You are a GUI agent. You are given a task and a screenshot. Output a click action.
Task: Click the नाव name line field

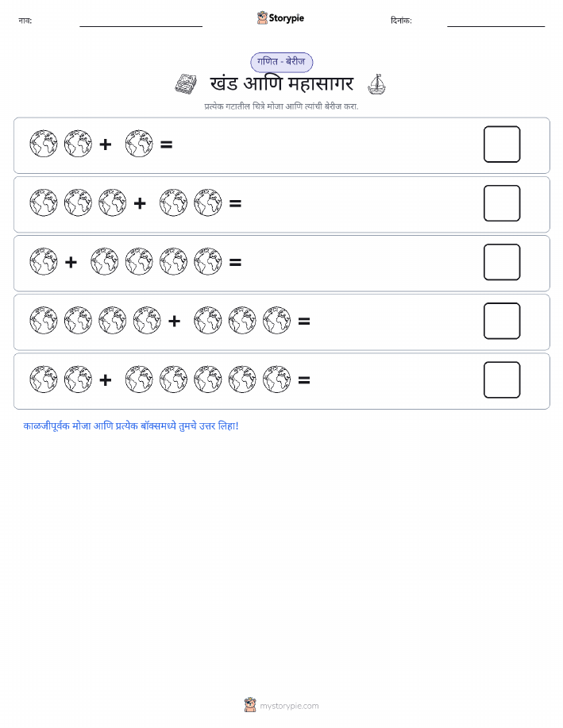point(141,23)
